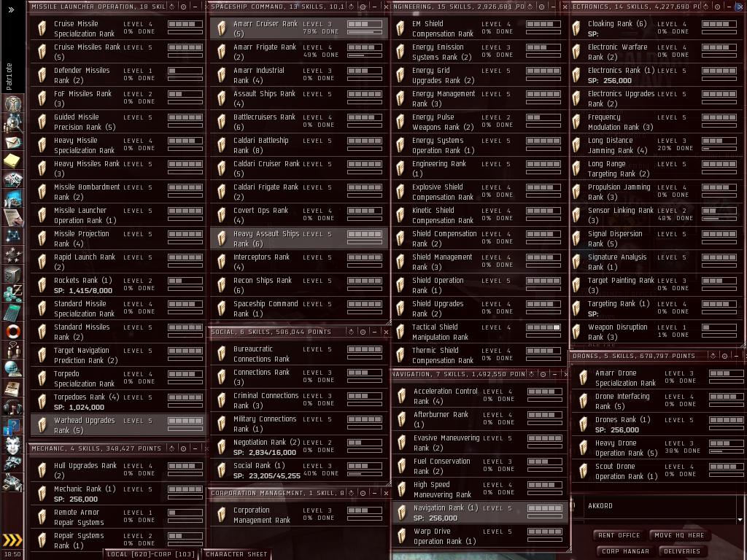
Task: Click Heavy Drone Operation progress bar
Action: (x=726, y=451)
